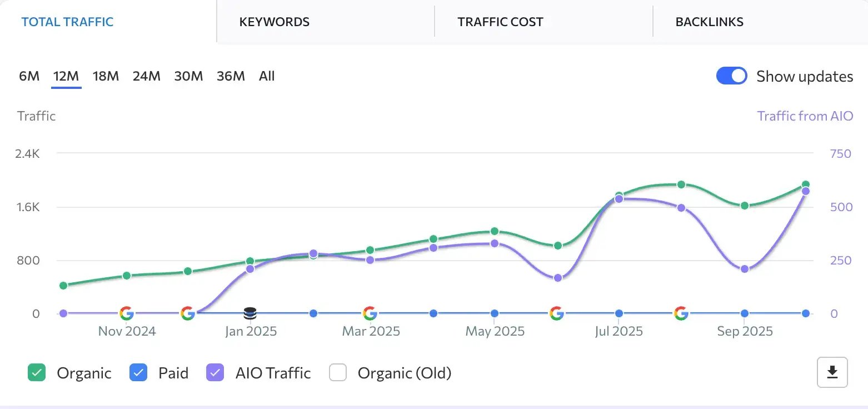
Task: Disable the AIO Traffic checkbox
Action: 215,373
